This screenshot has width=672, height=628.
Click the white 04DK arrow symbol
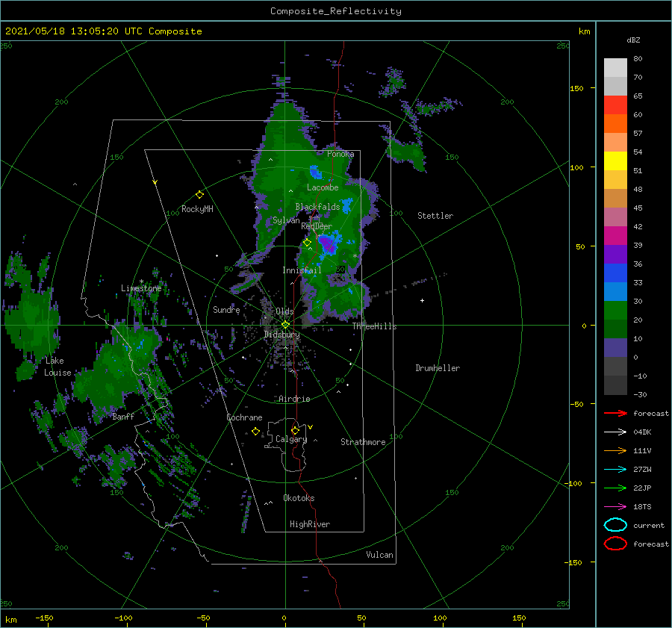pyautogui.click(x=615, y=432)
